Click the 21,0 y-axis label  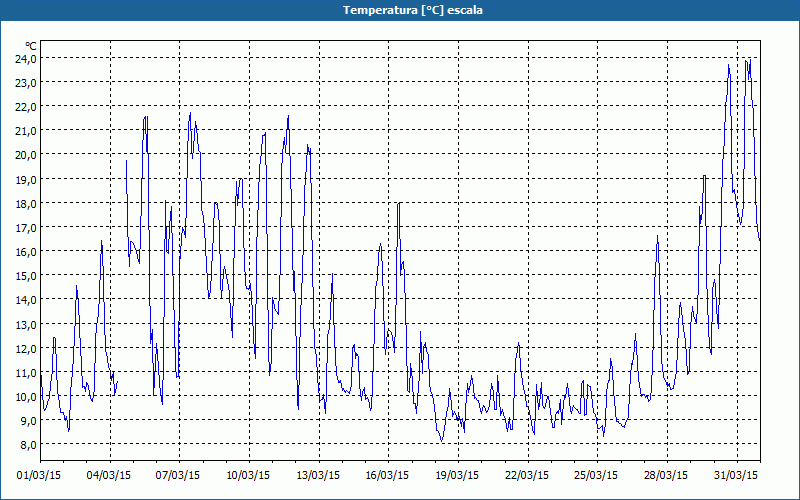(25, 131)
